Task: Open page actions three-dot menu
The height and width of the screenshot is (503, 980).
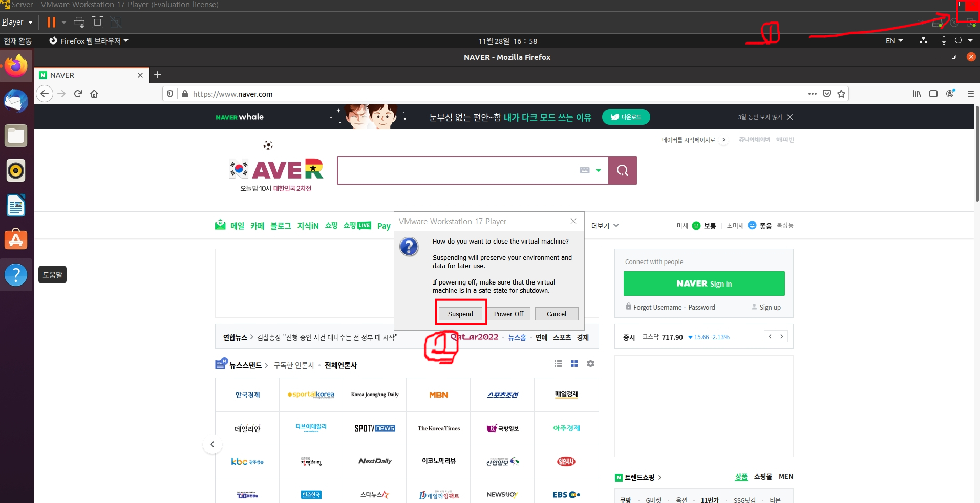Action: (x=813, y=94)
